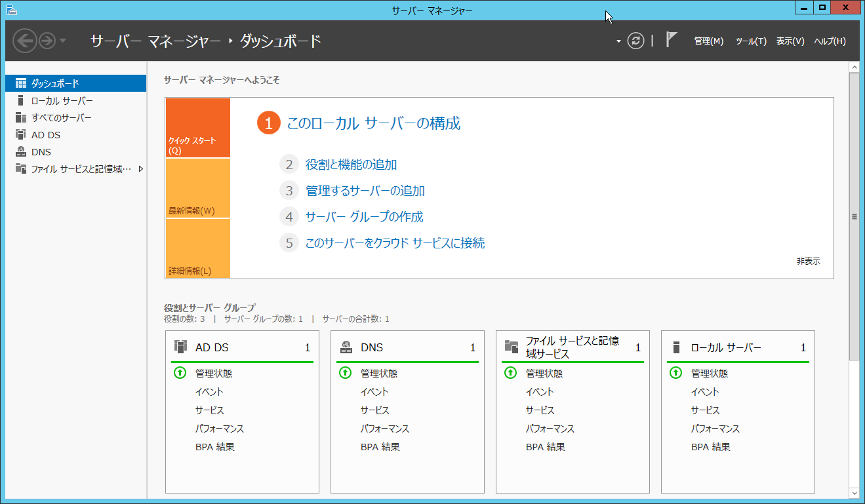Select the 最新情報(W) orange tile
Viewport: 865px width, 504px height.
pos(198,188)
